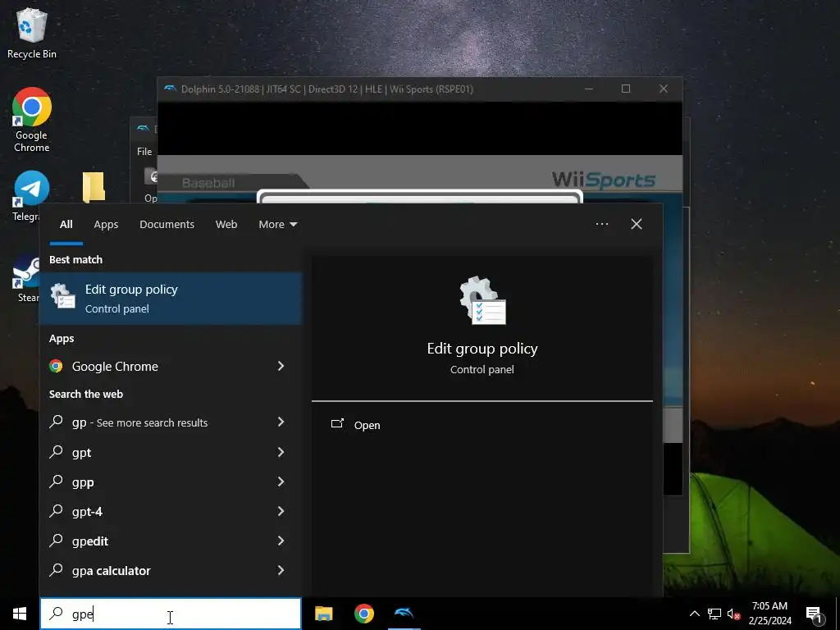The image size is (840, 630).
Task: Open the yellow folder on desktop
Action: click(x=94, y=187)
